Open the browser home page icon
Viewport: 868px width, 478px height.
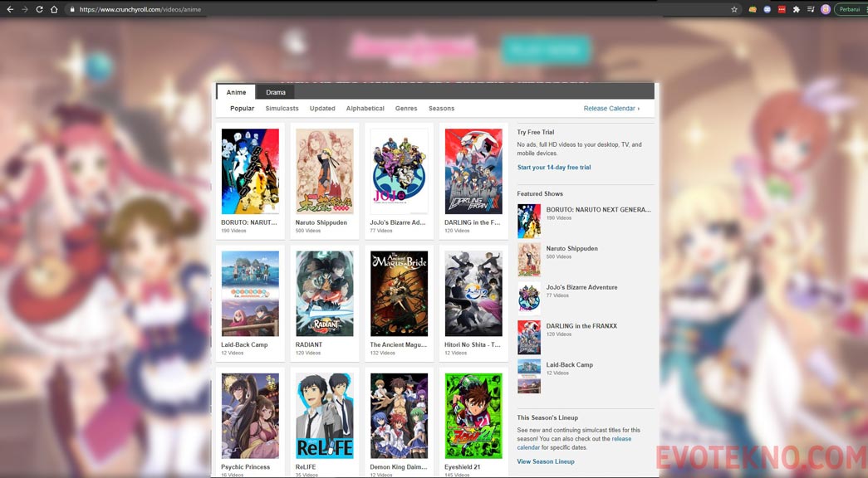click(x=54, y=9)
